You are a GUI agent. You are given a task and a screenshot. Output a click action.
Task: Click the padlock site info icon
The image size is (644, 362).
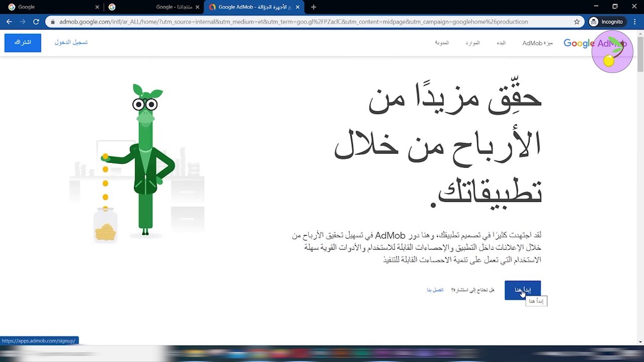click(x=53, y=22)
